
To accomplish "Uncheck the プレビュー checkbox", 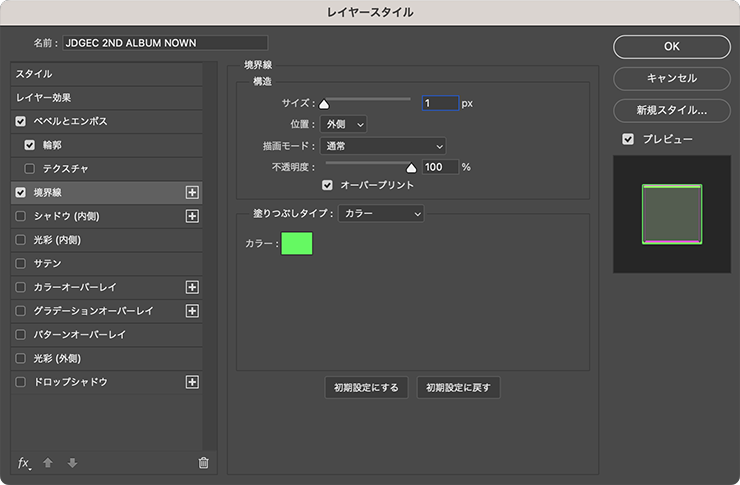I will [628, 139].
